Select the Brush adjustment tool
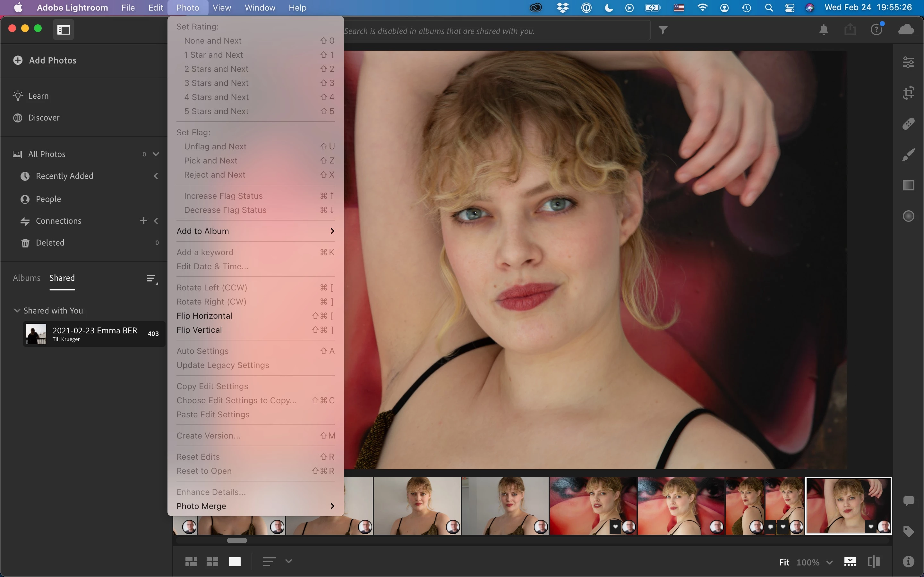The width and height of the screenshot is (924, 577). pyautogui.click(x=908, y=155)
